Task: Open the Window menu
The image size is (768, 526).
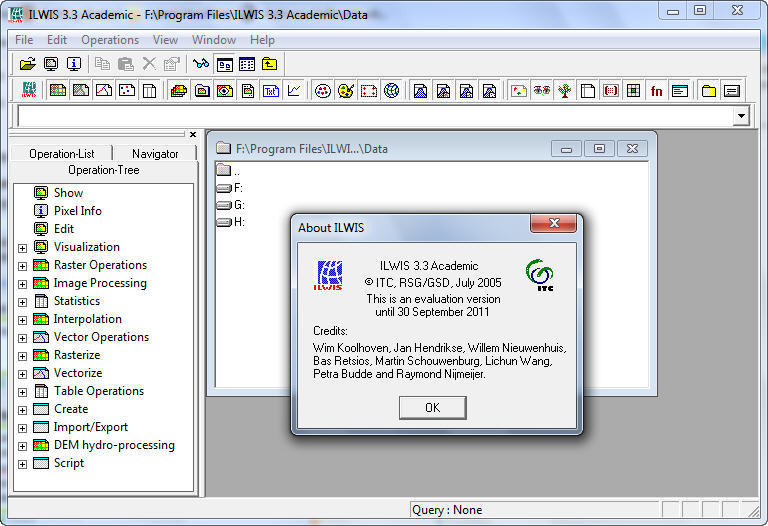Action: point(214,40)
